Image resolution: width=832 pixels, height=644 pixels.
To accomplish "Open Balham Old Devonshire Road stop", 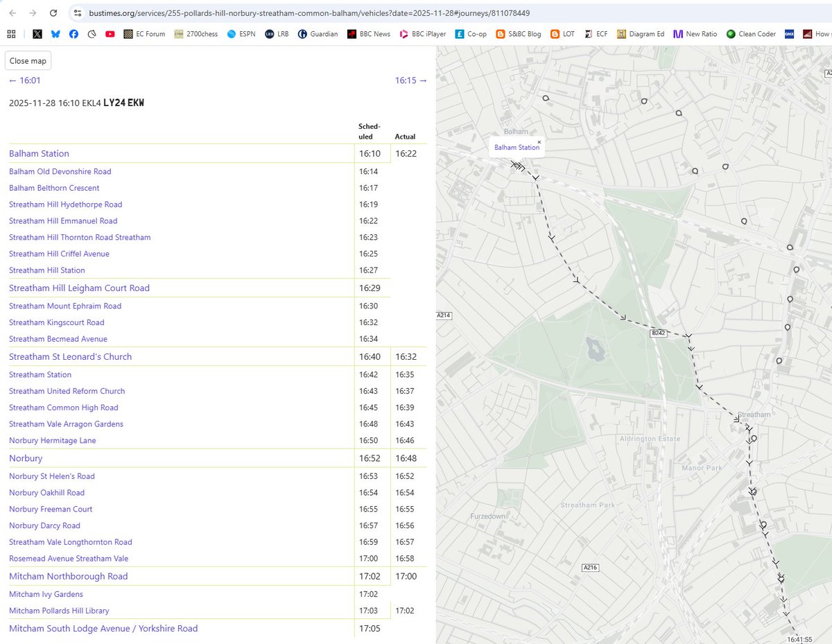I will [x=60, y=171].
